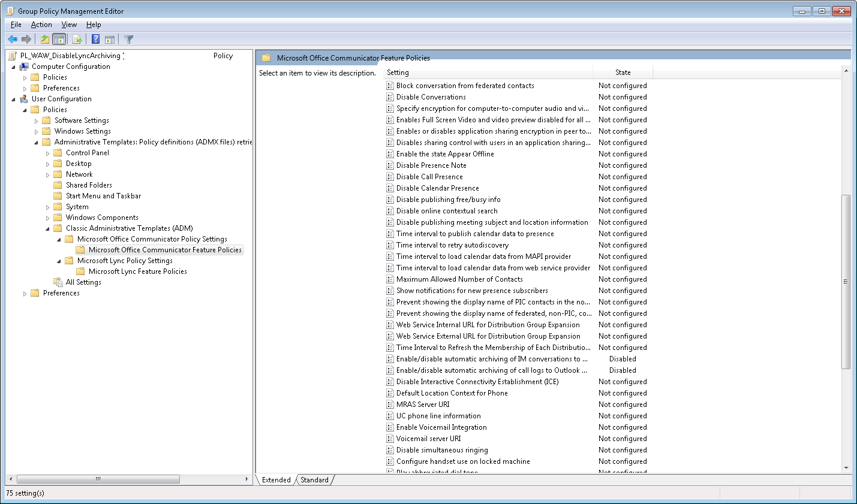Switch to the Standard tab
The height and width of the screenshot is (504, 857).
pyautogui.click(x=314, y=480)
